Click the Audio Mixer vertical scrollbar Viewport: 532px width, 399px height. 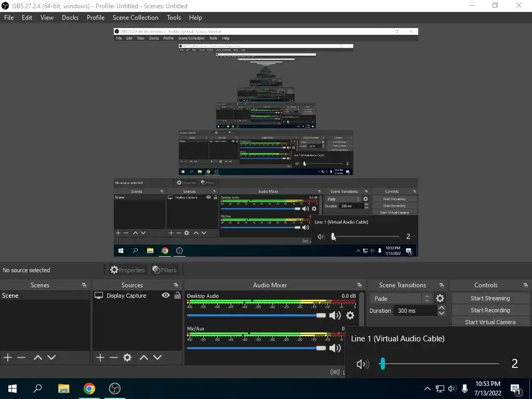(x=362, y=309)
